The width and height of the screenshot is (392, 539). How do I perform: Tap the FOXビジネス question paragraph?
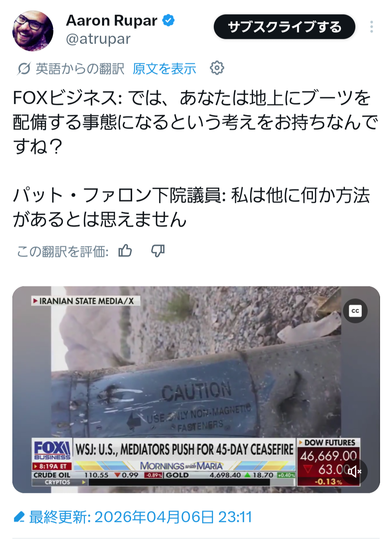(195, 122)
